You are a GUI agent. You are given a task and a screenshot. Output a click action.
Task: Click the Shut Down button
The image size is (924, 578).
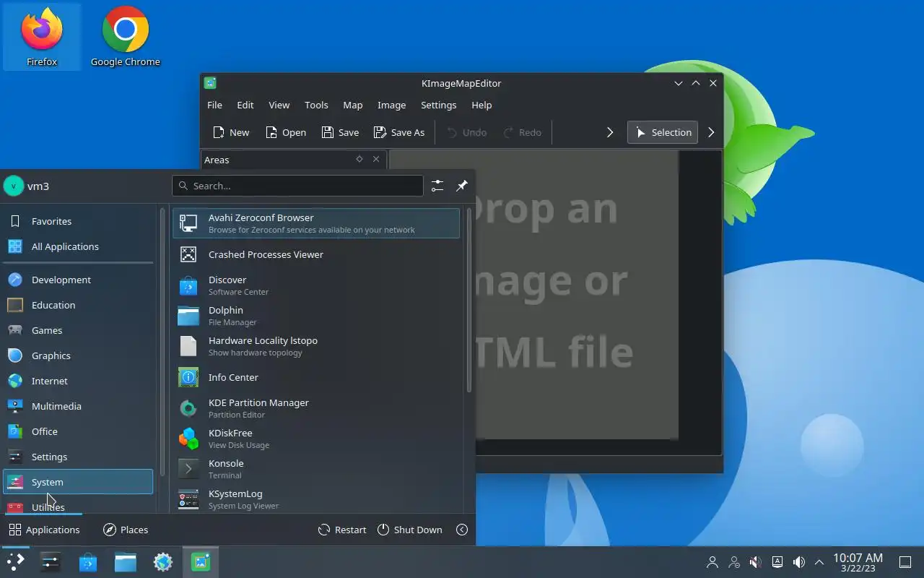(x=410, y=530)
